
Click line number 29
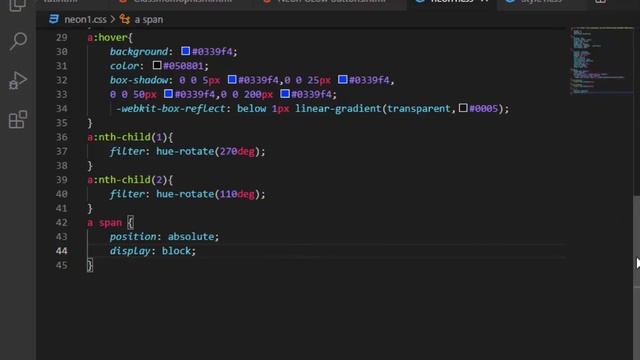62,38
